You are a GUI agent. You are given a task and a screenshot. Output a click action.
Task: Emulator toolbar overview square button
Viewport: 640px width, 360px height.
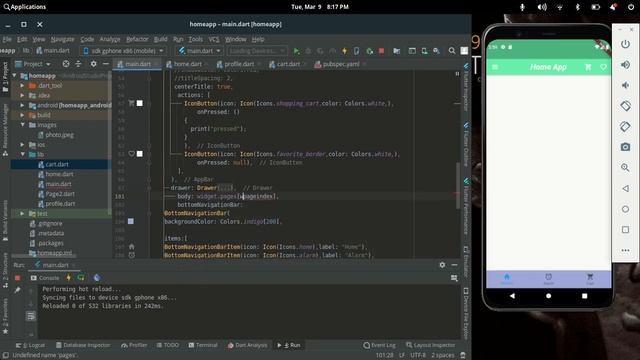(x=625, y=229)
